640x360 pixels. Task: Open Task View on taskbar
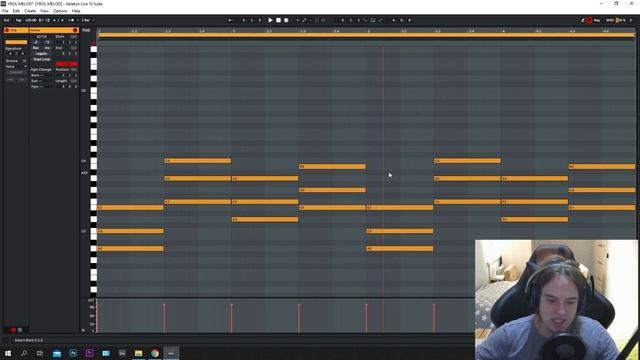[x=40, y=353]
